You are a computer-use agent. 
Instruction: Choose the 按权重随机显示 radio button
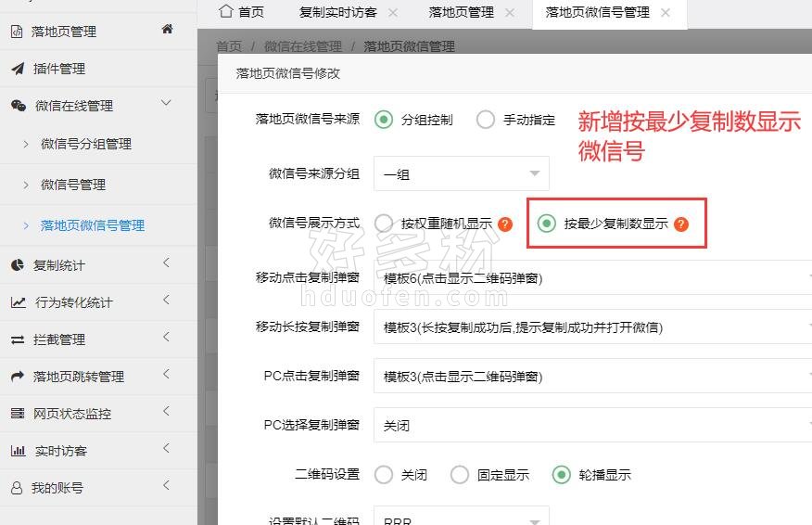[384, 224]
